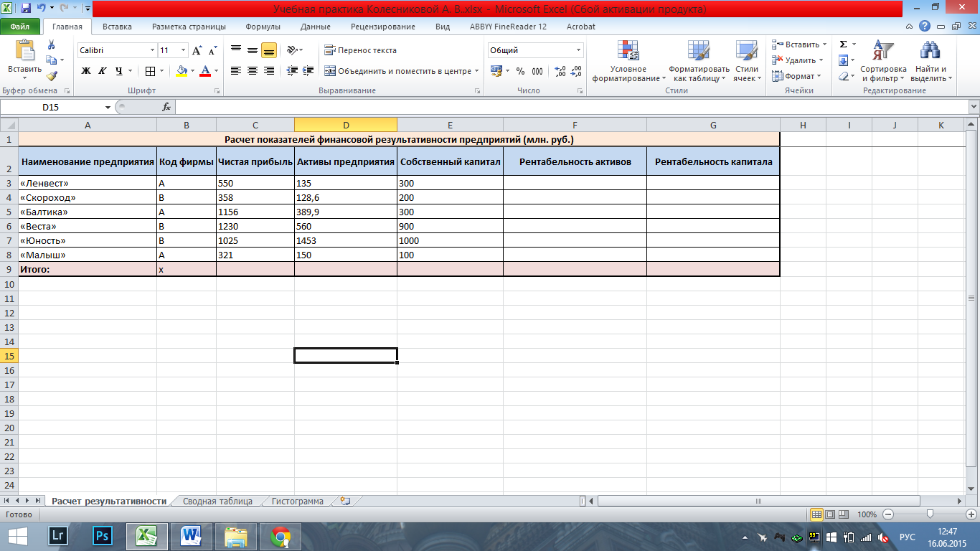
Task: Click the AutoSum sigma icon
Action: coord(844,44)
